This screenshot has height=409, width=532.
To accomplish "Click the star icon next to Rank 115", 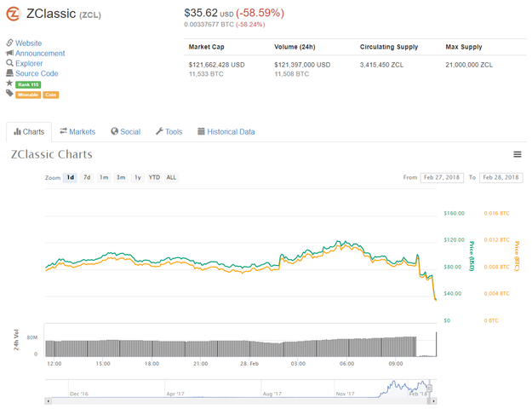I will tap(9, 83).
